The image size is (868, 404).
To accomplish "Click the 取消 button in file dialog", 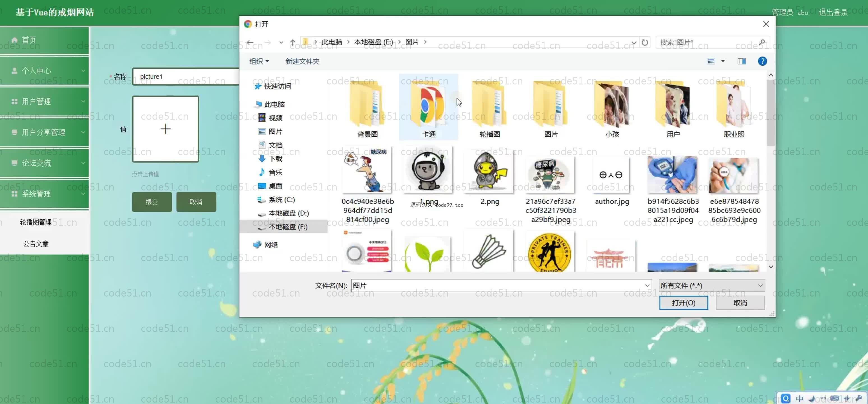I will pos(740,303).
